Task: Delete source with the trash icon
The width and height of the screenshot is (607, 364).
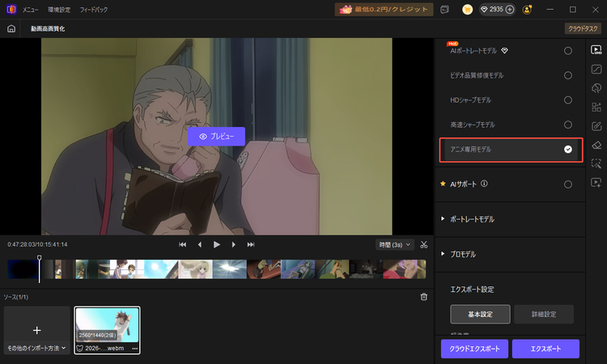Action: point(424,297)
